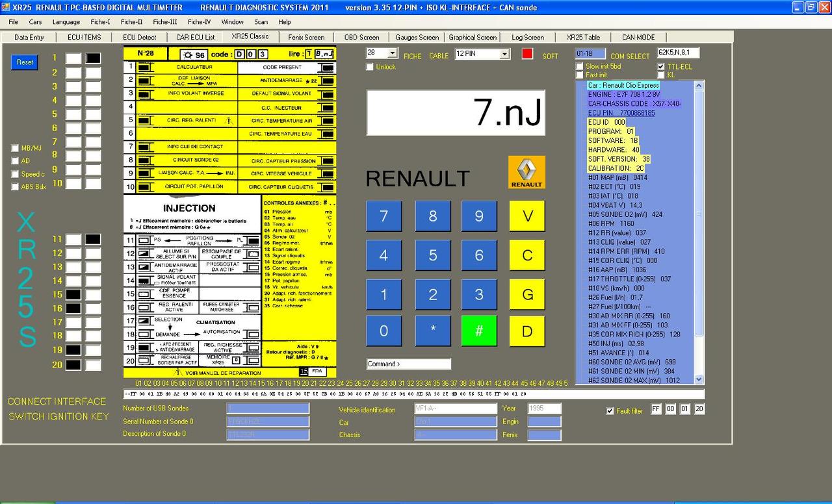The image size is (832, 504).
Task: Check the Unlock option
Action: click(x=370, y=67)
